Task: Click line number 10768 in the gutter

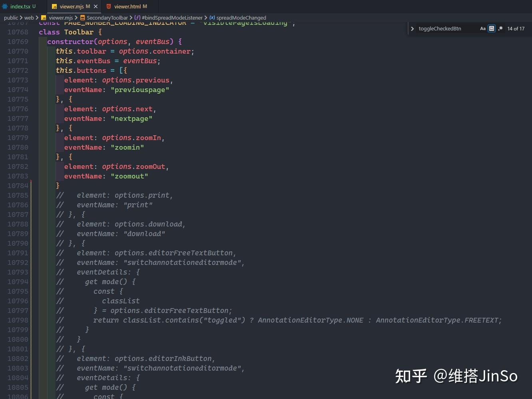Action: tap(18, 32)
